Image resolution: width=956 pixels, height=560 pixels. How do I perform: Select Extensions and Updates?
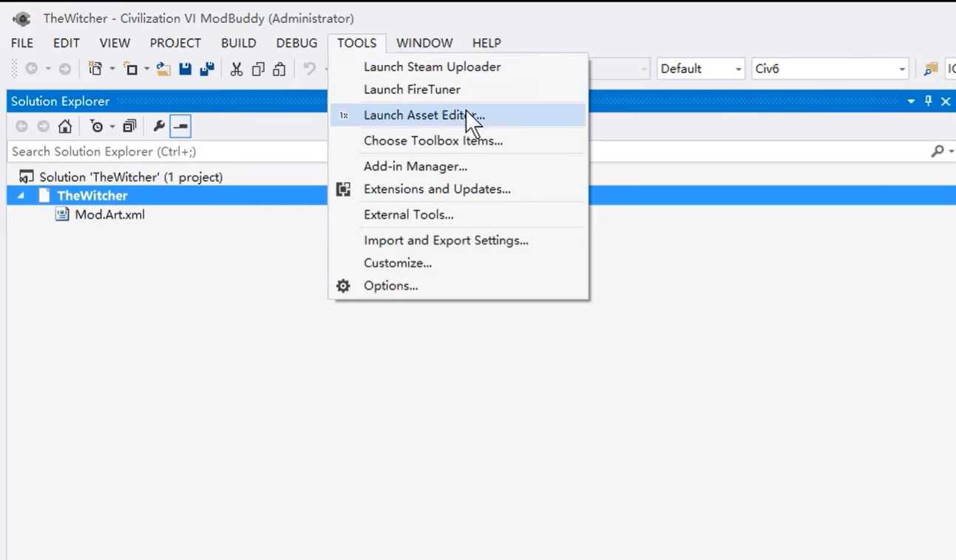coord(458,189)
